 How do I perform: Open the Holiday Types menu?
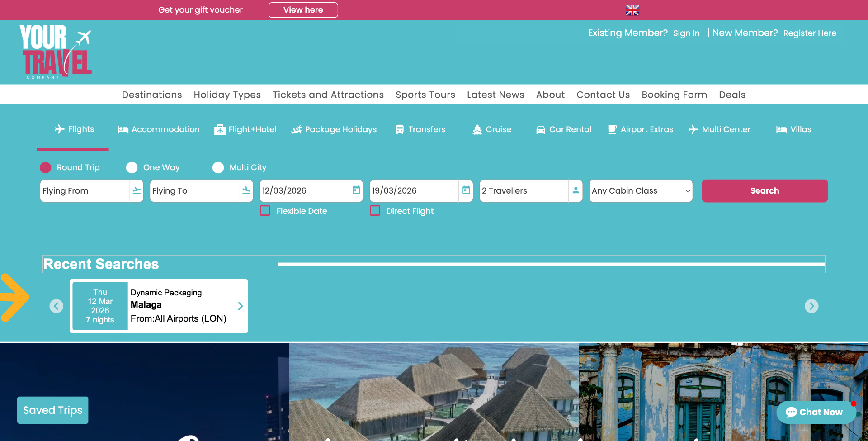[x=227, y=95]
